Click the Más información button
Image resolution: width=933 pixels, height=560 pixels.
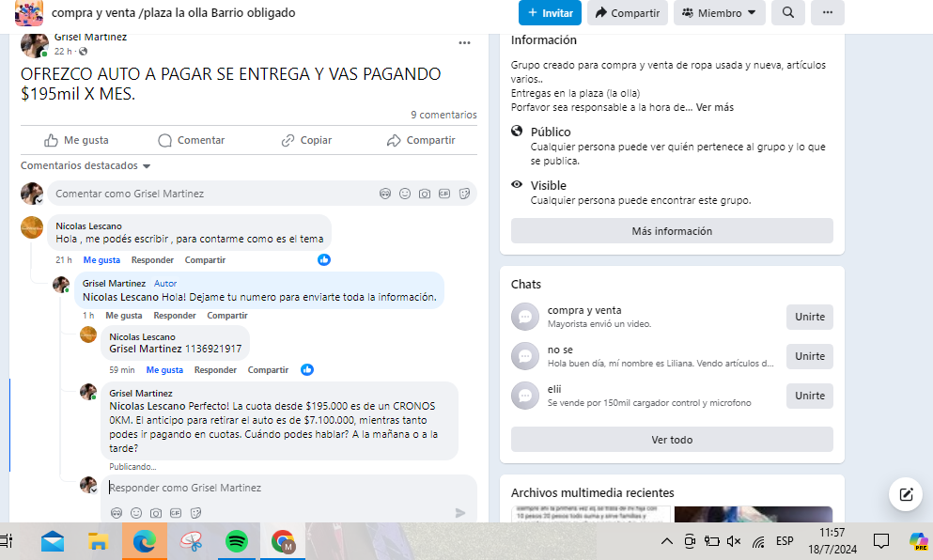672,231
